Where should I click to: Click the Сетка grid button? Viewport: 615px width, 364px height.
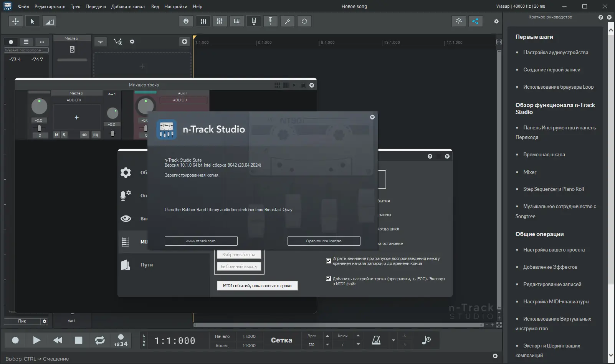point(282,340)
